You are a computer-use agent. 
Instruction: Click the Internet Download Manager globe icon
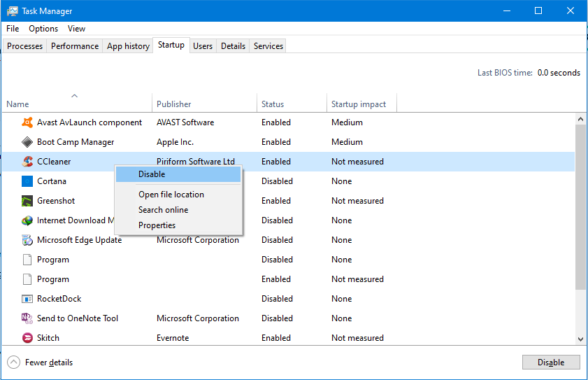27,220
